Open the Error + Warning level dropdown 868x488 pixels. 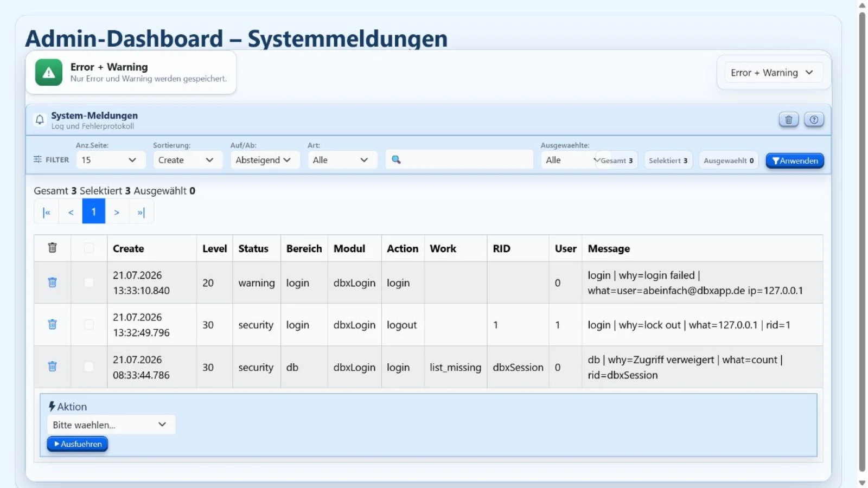tap(774, 73)
